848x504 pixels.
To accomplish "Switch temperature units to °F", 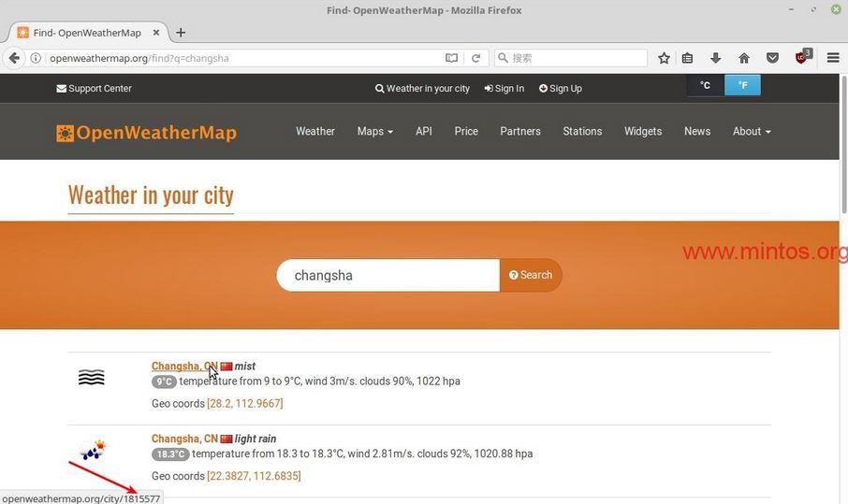I will 742,85.
